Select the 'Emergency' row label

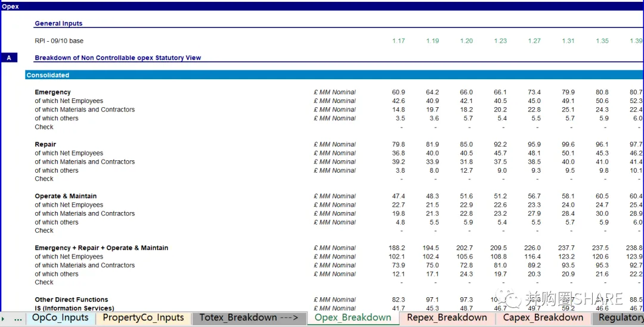tap(52, 92)
